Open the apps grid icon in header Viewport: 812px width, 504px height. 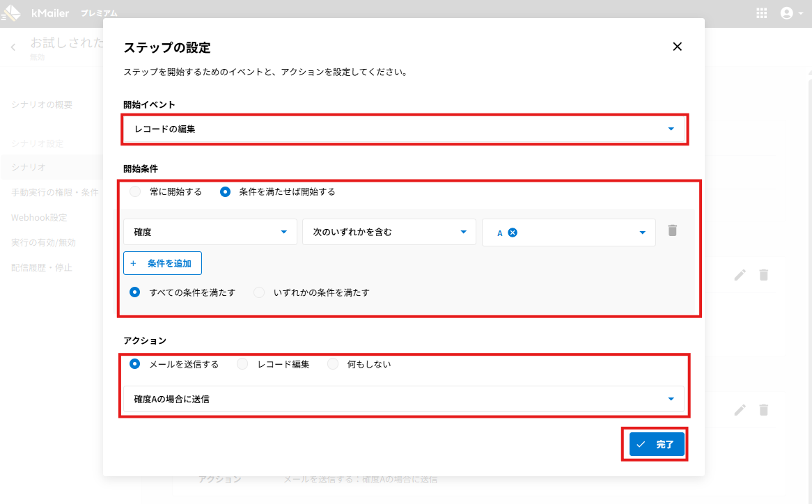tap(761, 13)
